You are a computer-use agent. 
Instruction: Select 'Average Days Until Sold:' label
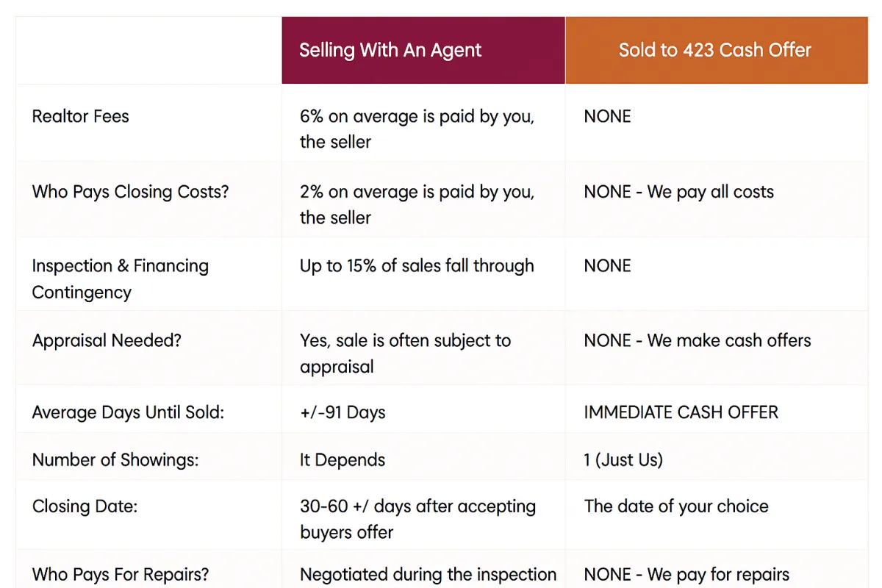[129, 412]
